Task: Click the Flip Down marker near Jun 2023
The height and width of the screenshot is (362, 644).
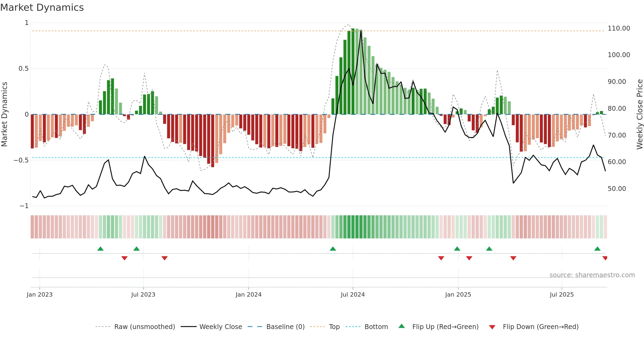Action: point(125,258)
